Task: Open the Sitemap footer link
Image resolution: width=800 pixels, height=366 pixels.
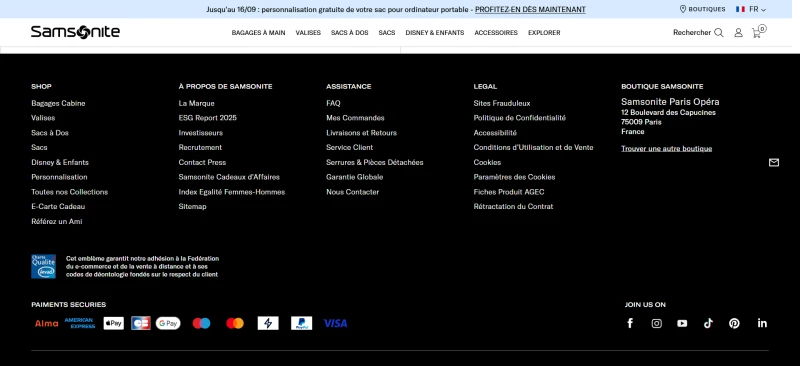Action: [x=192, y=207]
